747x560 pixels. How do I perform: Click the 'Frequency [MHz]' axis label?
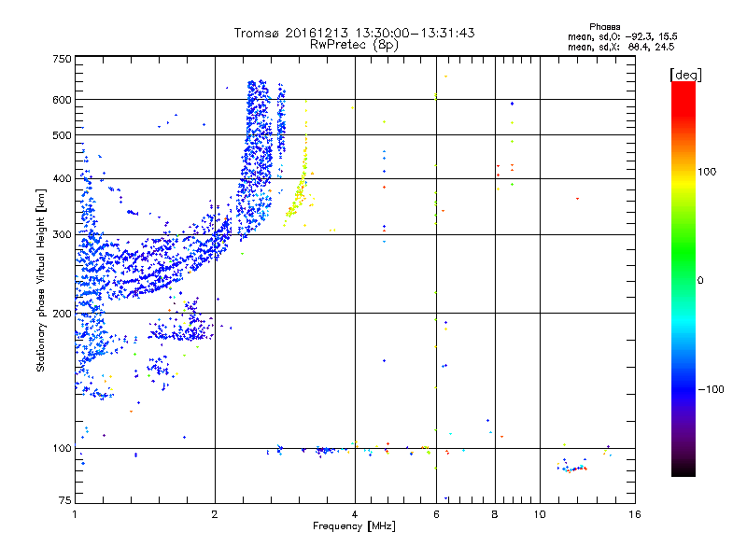click(354, 526)
